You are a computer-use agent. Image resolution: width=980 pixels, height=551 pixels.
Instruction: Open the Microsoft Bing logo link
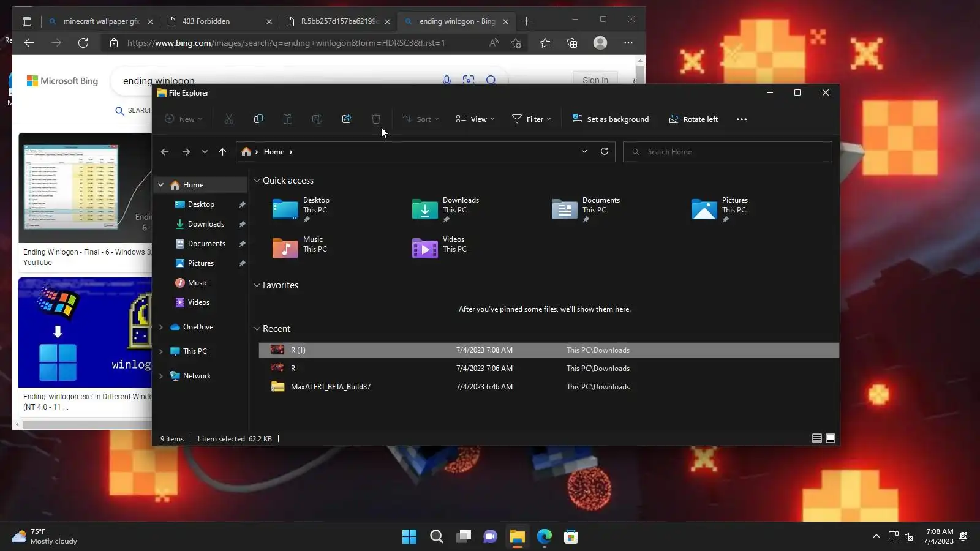[62, 81]
